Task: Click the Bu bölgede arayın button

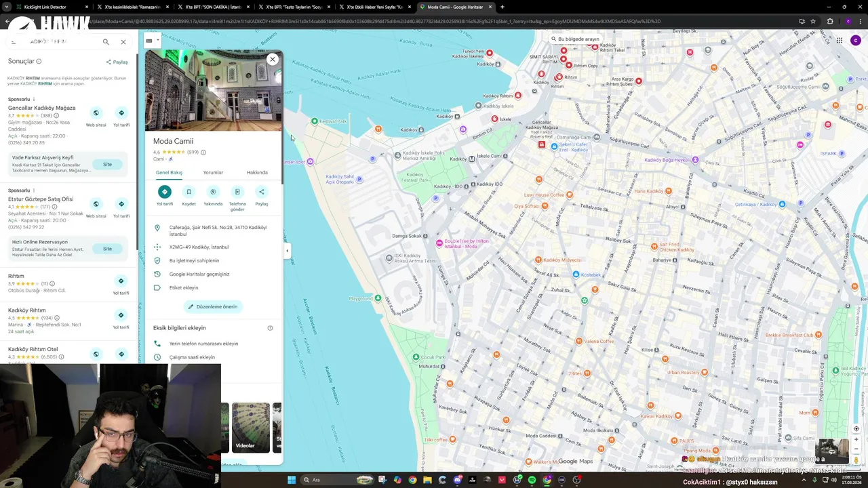Action: click(x=575, y=39)
